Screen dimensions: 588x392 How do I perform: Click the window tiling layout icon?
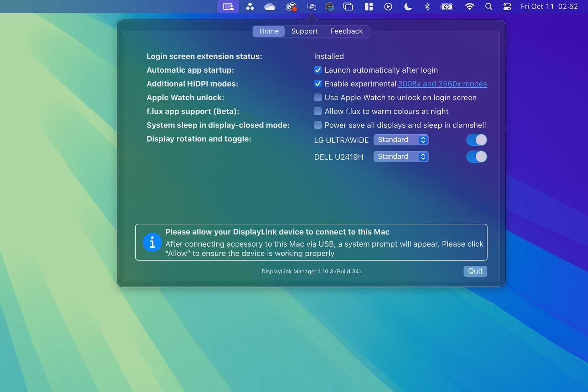click(369, 6)
